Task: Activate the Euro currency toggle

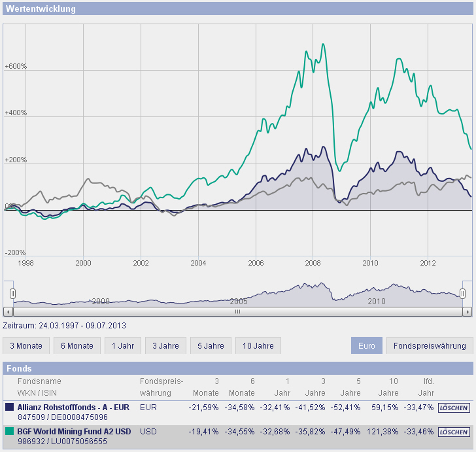Action: [x=367, y=345]
